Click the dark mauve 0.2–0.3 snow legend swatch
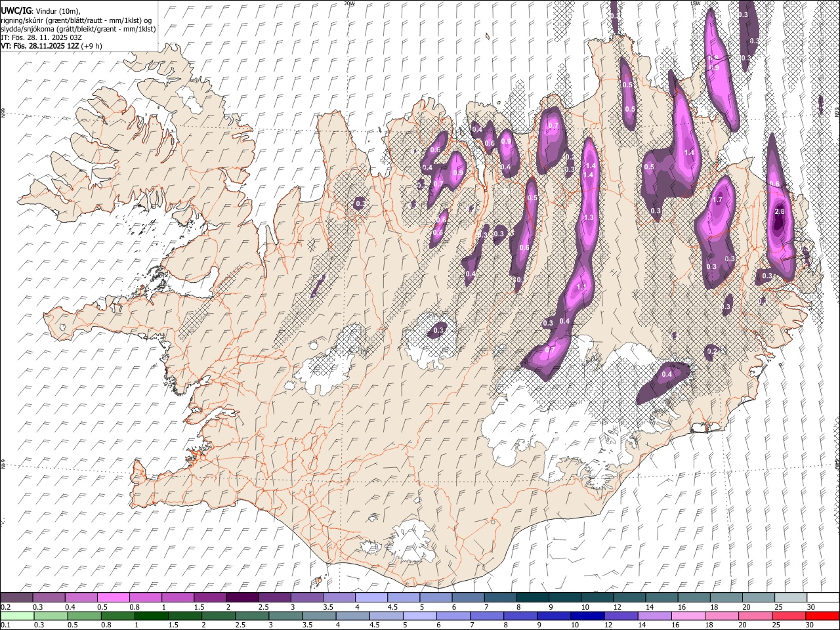The width and height of the screenshot is (840, 630). pos(16,597)
